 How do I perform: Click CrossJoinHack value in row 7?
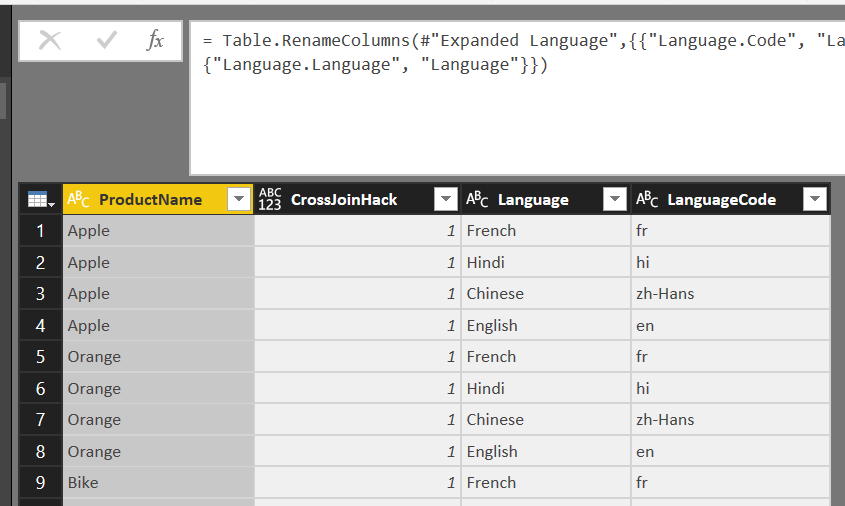pos(357,420)
